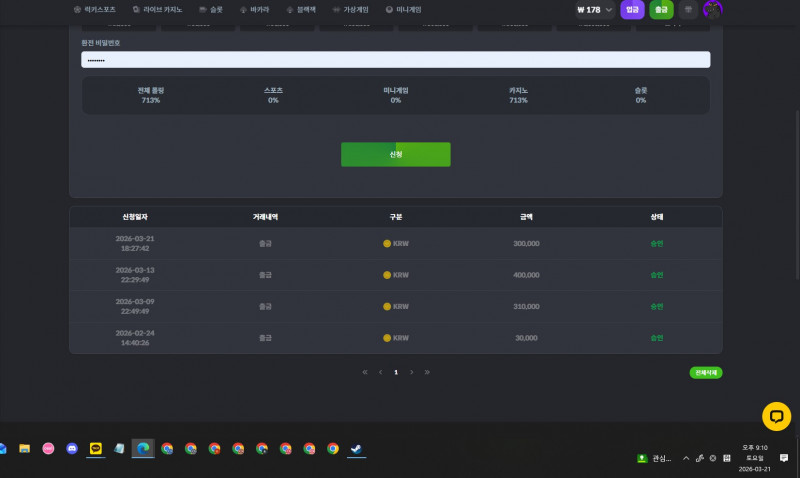The width and height of the screenshot is (800, 478).
Task: Open the notification center in system tray
Action: pos(784,458)
